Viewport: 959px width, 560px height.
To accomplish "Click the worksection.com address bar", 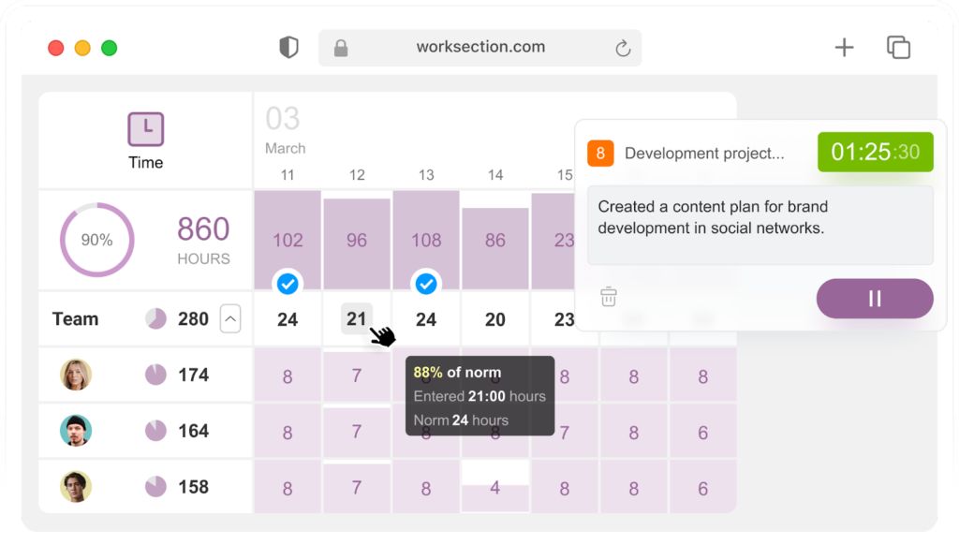I will (x=479, y=48).
